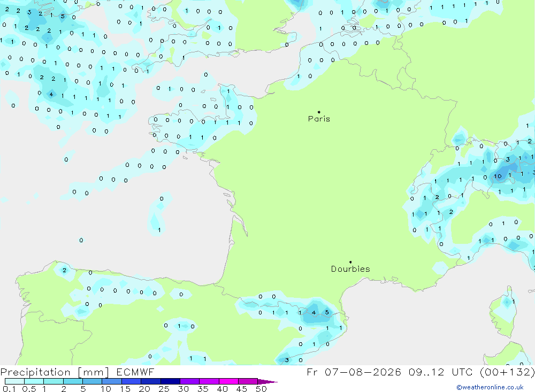The height and width of the screenshot is (392, 535).
Task: Click the (00+132) forecast offset text
Action: click(507, 372)
